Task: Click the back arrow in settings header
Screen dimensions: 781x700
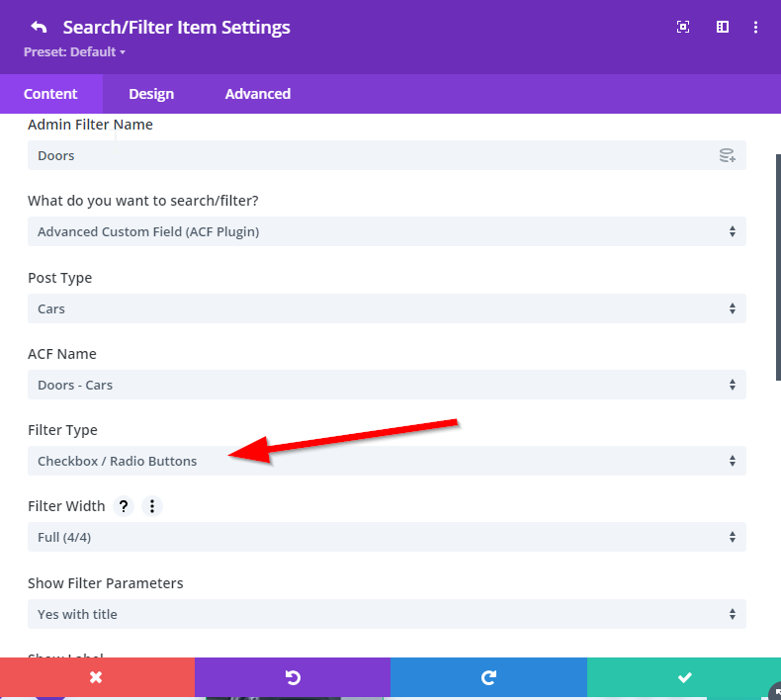Action: coord(39,27)
